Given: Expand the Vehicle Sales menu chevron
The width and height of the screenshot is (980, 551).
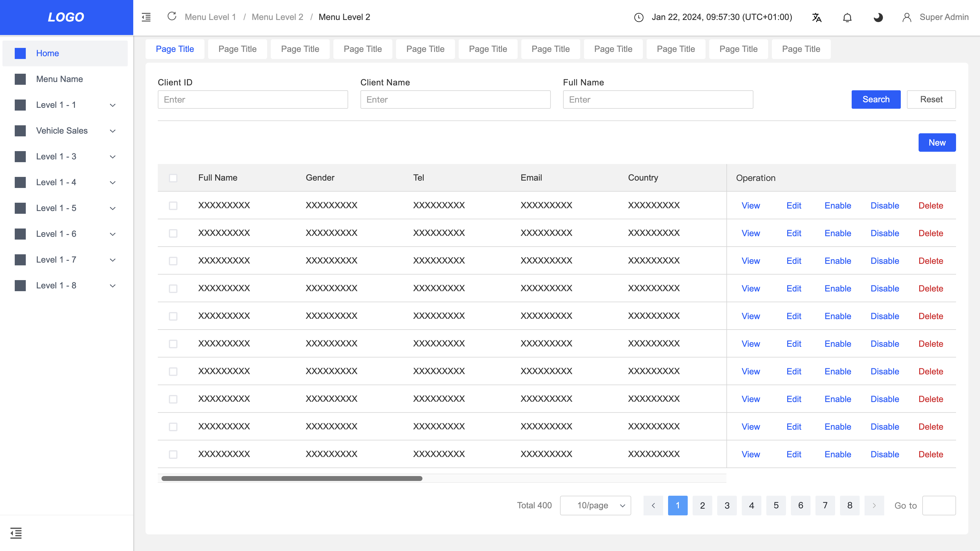Looking at the screenshot, I should pos(113,131).
